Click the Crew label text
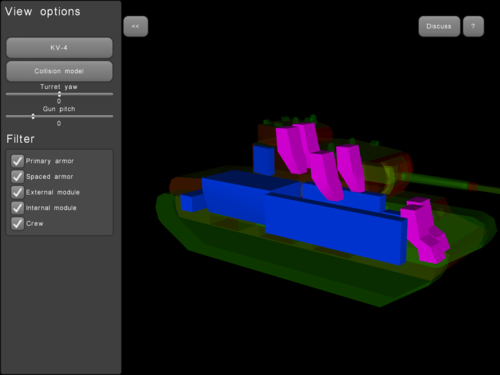This screenshot has width=500, height=375. point(35,224)
